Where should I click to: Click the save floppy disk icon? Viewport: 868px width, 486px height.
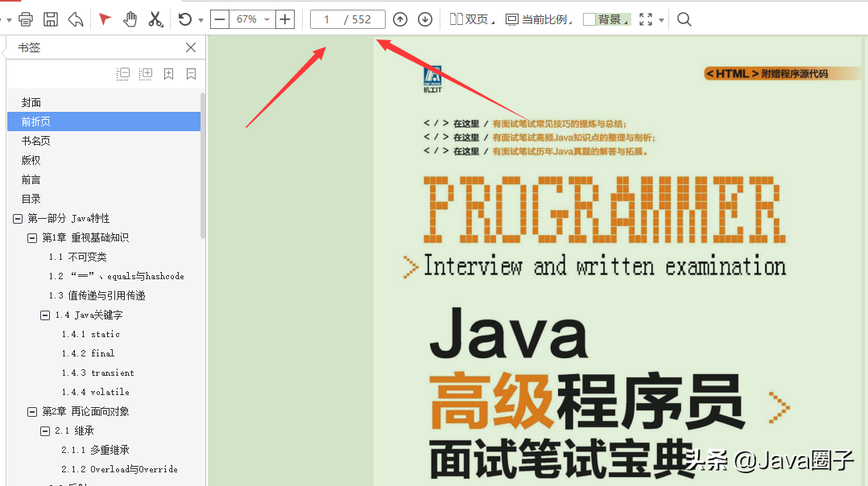[51, 20]
